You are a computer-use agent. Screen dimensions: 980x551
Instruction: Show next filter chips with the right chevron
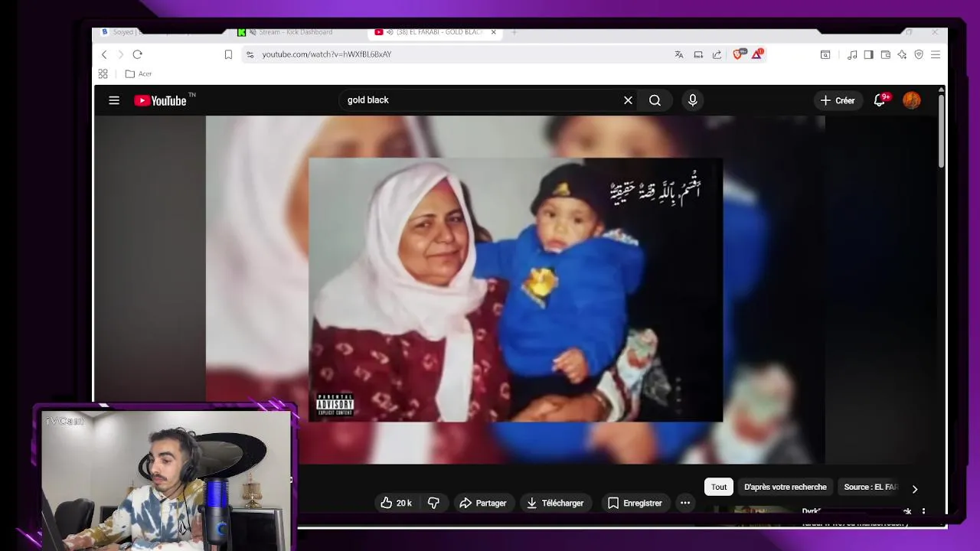click(x=914, y=488)
